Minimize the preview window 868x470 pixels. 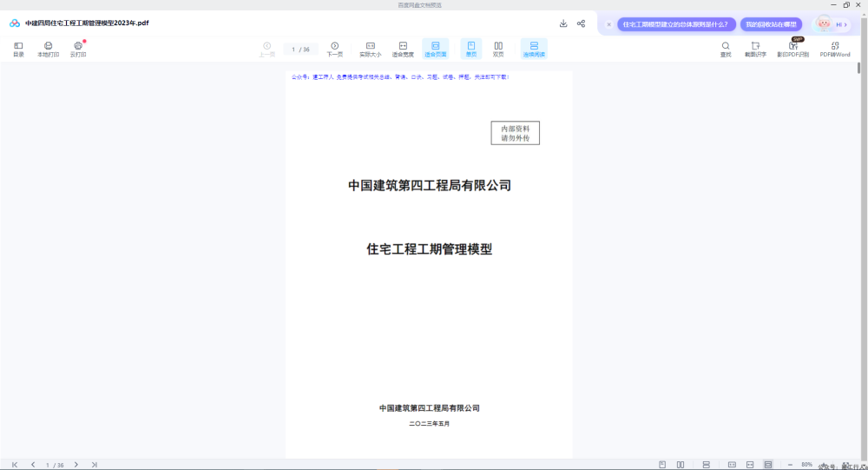point(833,5)
